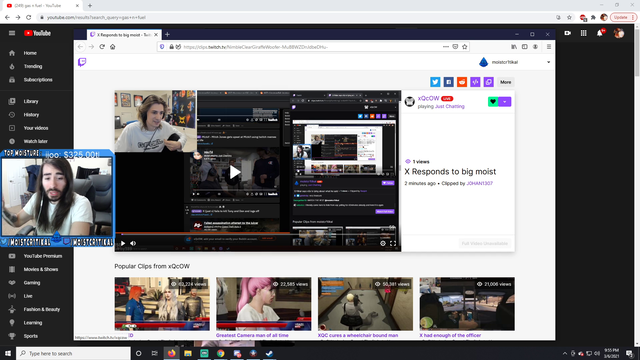This screenshot has width=640, height=360.
Task: Enter fullscreen on the clip player
Action: click(x=393, y=243)
